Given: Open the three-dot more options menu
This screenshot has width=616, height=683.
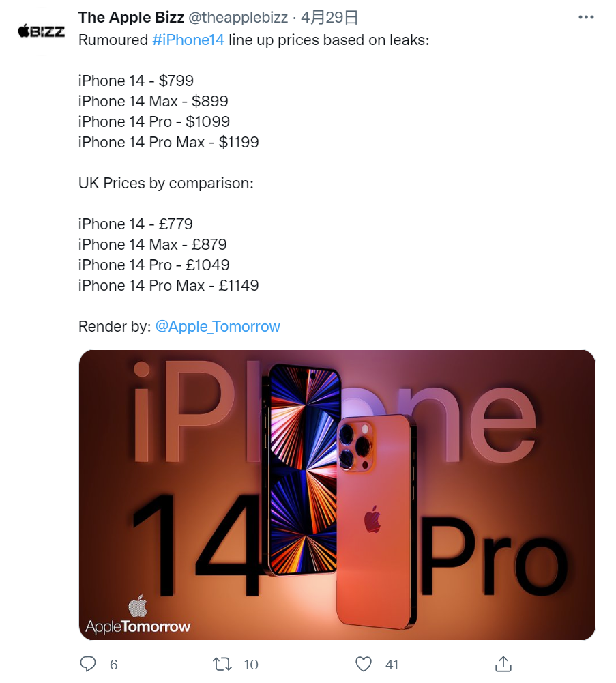Looking at the screenshot, I should pyautogui.click(x=586, y=17).
